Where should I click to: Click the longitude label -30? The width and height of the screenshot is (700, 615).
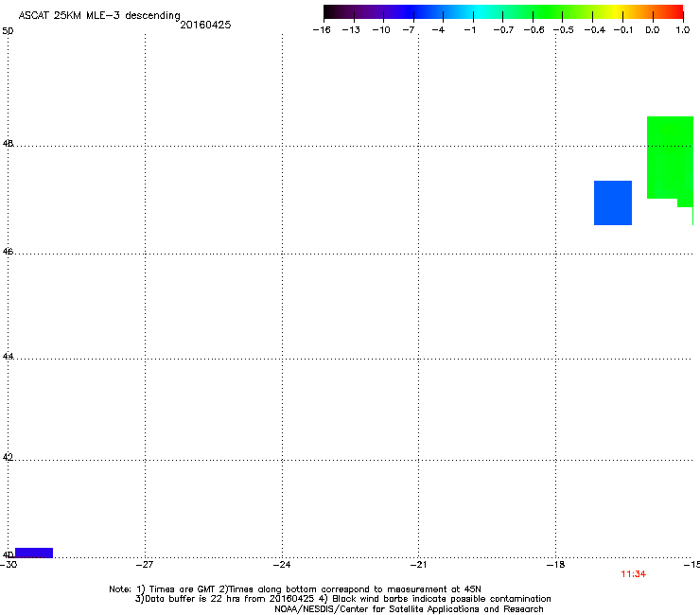(9, 565)
